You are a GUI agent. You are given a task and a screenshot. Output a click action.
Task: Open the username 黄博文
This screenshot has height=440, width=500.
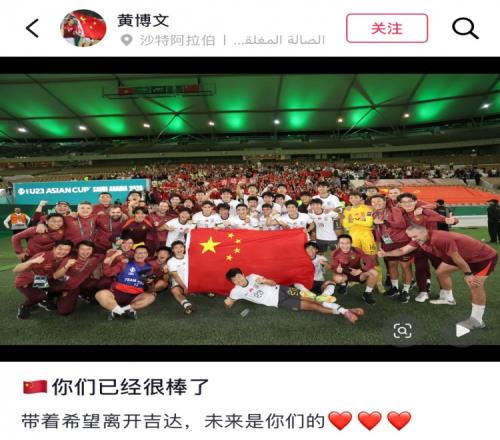[x=143, y=20]
